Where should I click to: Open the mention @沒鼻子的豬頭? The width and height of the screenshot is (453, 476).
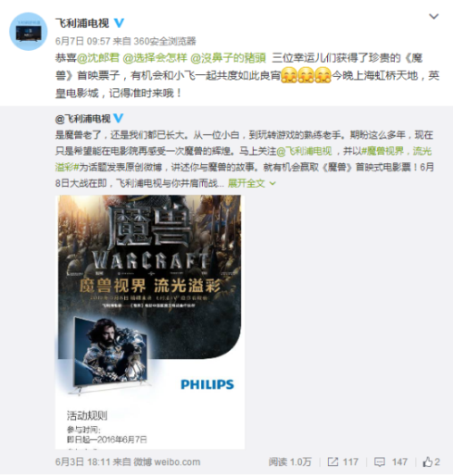coord(228,58)
